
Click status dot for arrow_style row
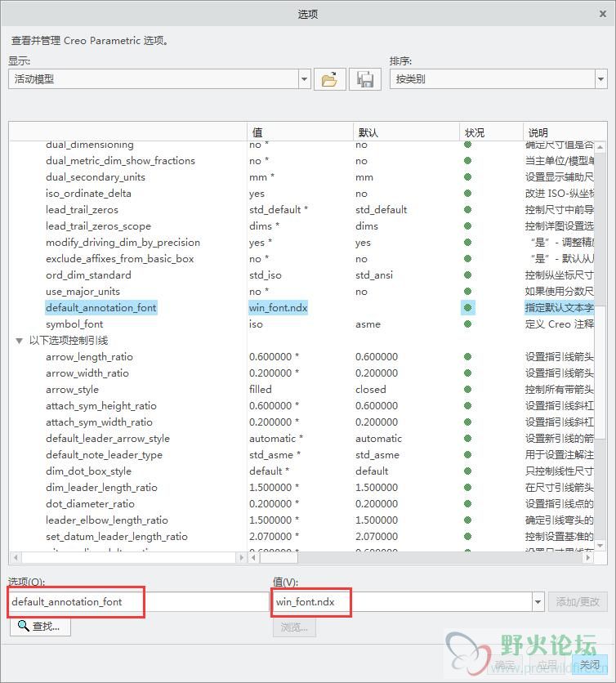[468, 390]
